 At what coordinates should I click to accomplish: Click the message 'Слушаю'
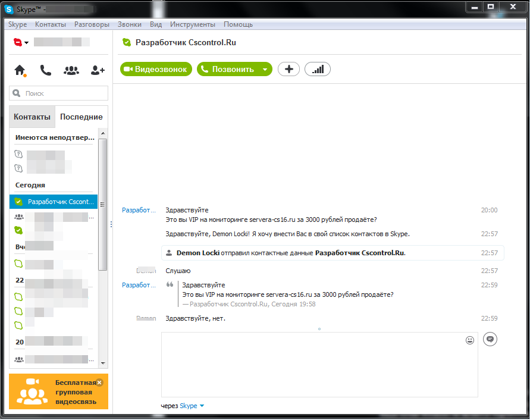[178, 271]
